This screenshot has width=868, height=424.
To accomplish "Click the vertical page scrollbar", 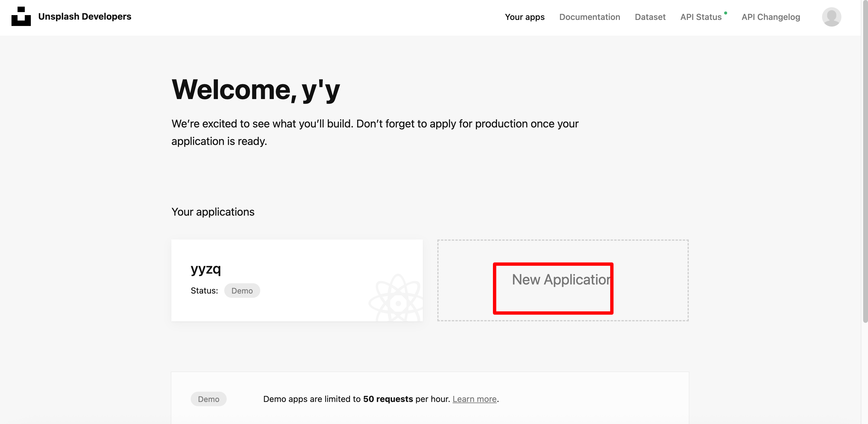I will point(865,162).
